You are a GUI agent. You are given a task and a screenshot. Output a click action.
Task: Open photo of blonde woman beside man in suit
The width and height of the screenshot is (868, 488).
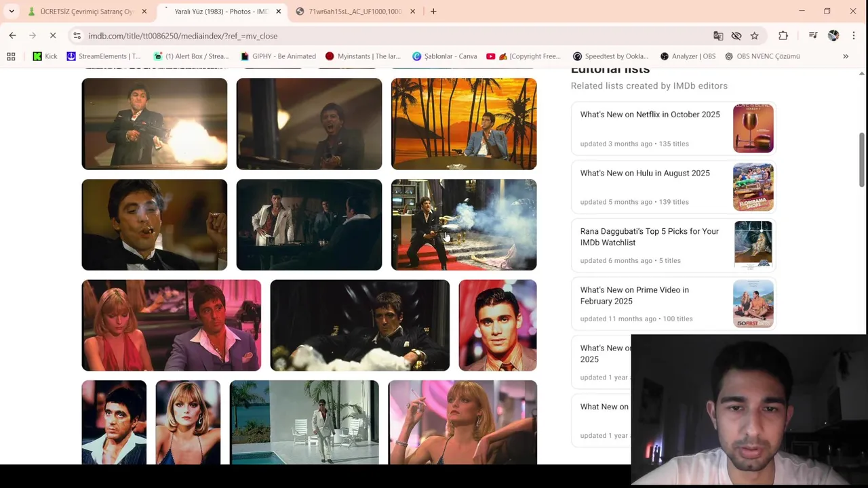click(172, 325)
